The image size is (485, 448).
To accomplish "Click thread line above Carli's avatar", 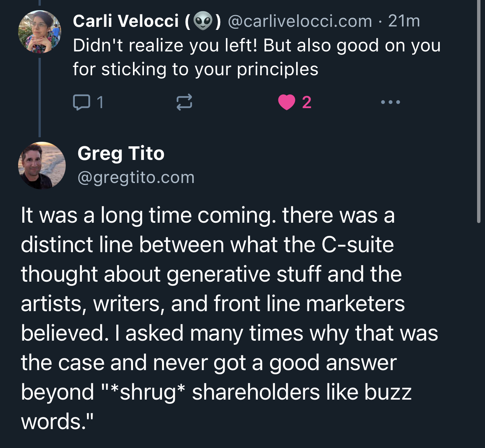I will (x=40, y=5).
